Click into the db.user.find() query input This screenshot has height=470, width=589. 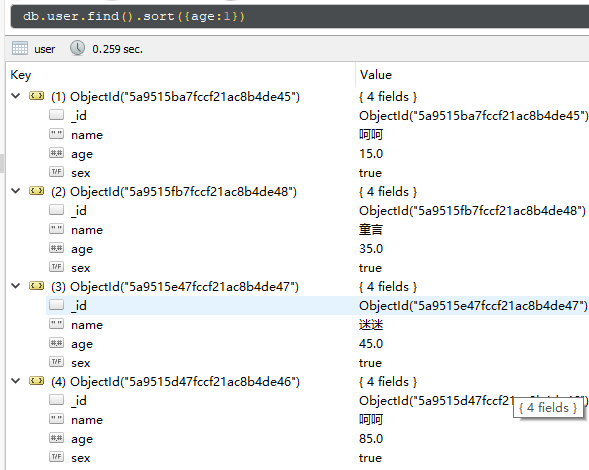coord(300,17)
